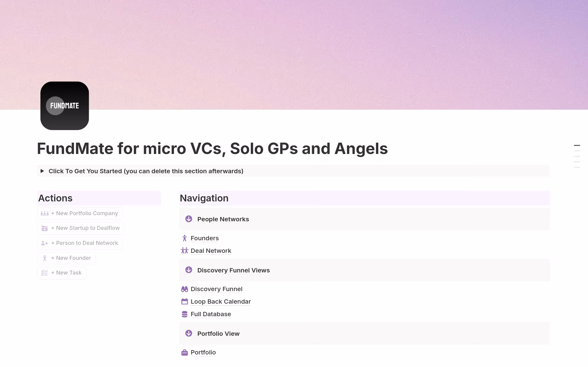Click the database icon beside Full Database
This screenshot has width=588, height=367.
coord(184,314)
